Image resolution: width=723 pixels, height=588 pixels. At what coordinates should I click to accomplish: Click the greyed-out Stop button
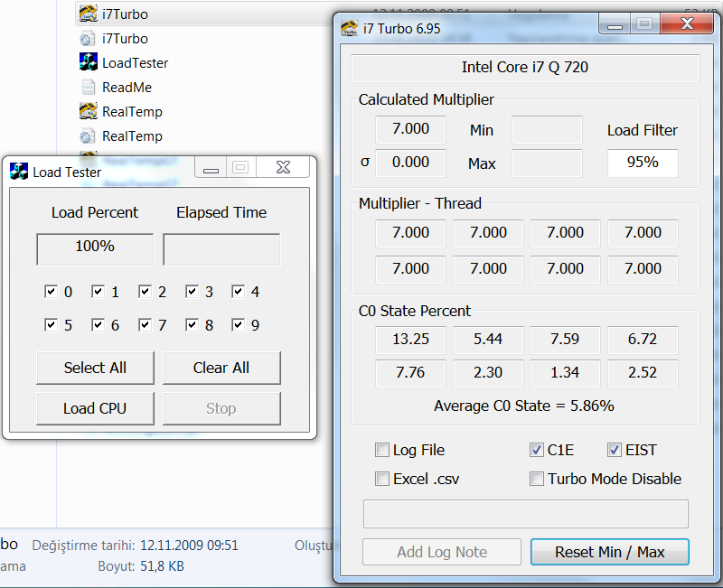coord(221,408)
